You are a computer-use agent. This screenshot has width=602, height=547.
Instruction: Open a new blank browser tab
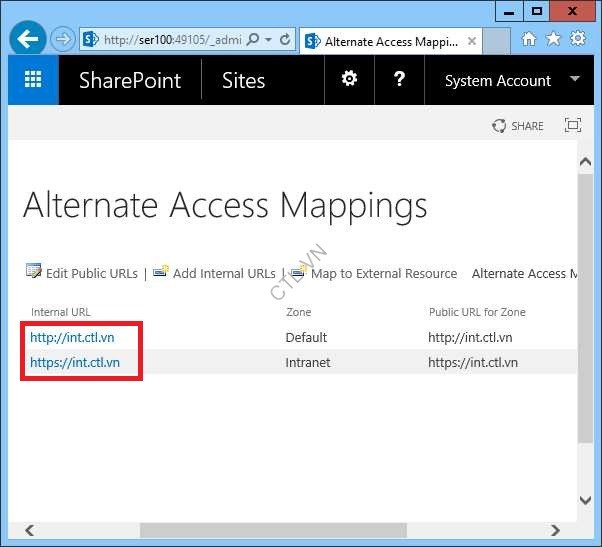point(496,41)
